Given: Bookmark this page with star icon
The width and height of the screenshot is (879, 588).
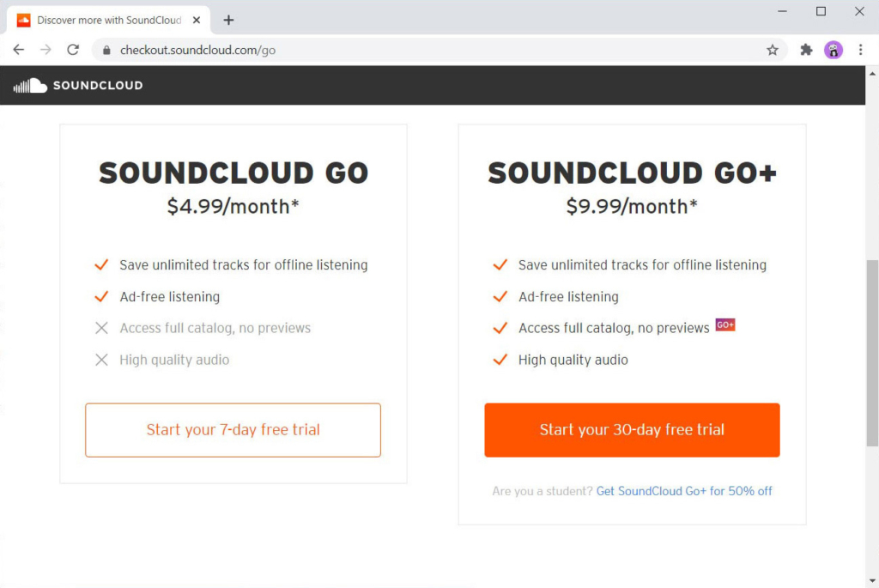Looking at the screenshot, I should pyautogui.click(x=773, y=50).
